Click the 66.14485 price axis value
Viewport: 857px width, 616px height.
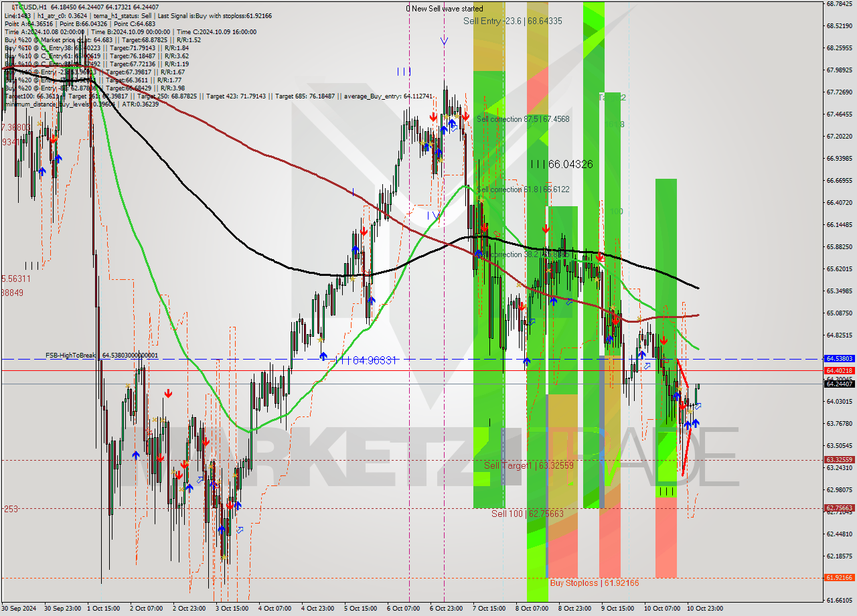point(839,225)
